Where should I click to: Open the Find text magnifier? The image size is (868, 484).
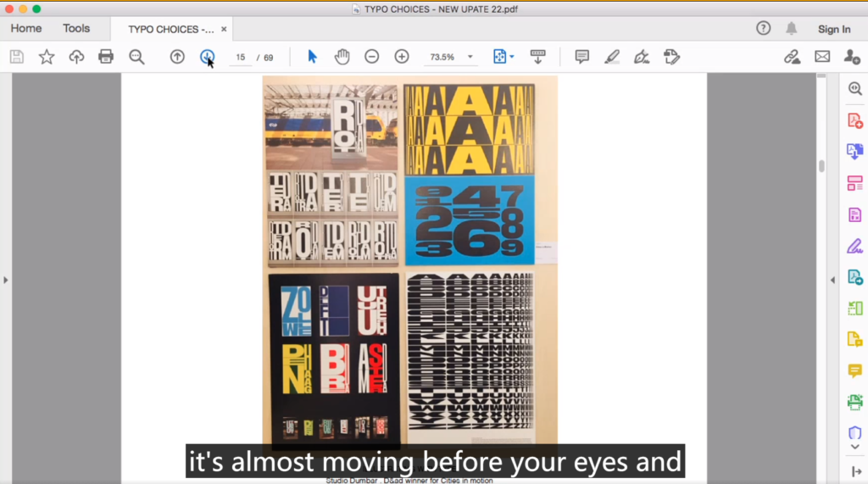pyautogui.click(x=136, y=57)
